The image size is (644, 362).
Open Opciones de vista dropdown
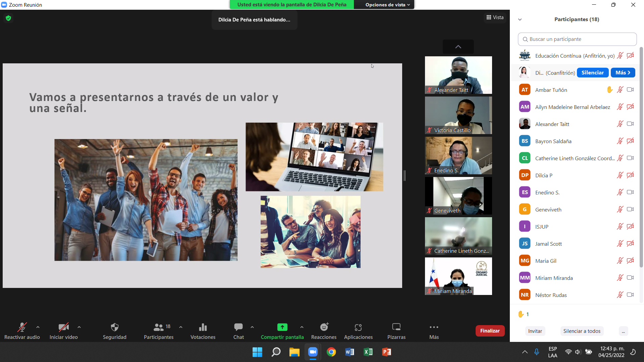[x=388, y=5]
